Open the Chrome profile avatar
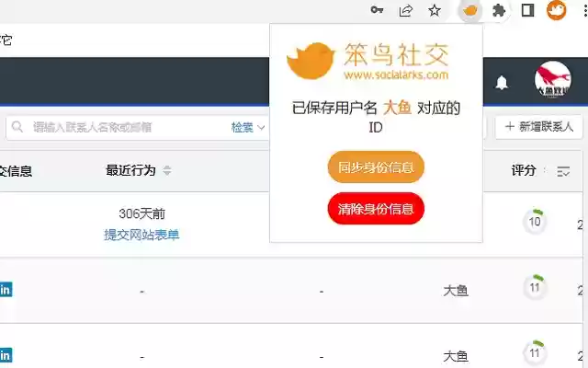This screenshot has width=588, height=368. (x=556, y=10)
